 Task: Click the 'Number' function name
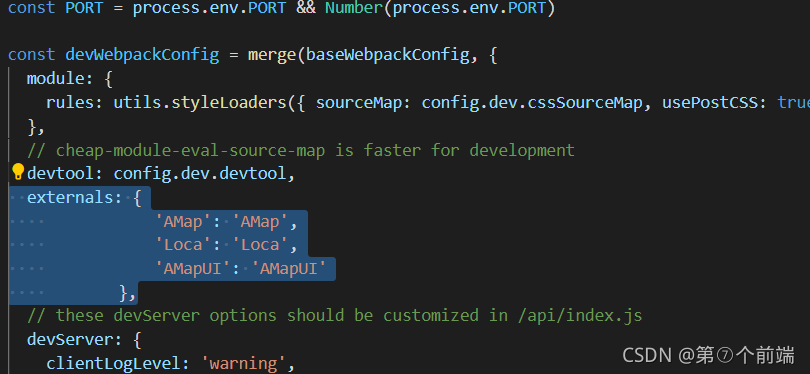354,8
